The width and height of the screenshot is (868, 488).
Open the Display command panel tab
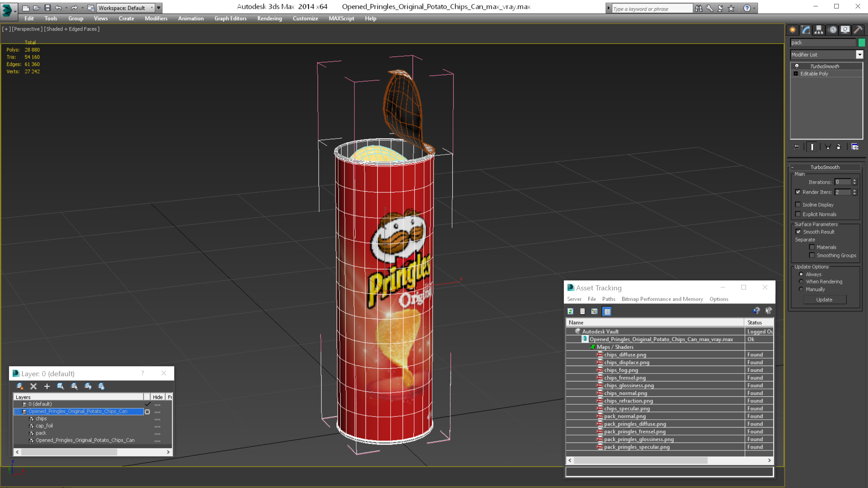tap(845, 30)
